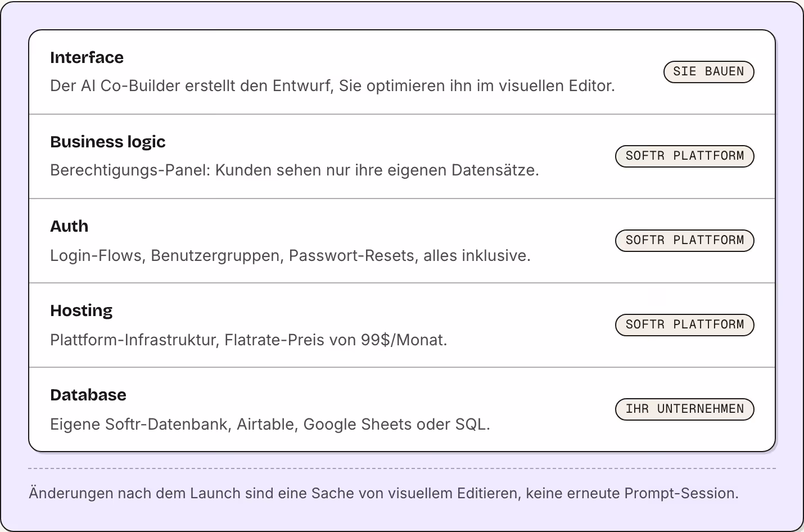Click the "IHR UNTERNEHMEN" badge
This screenshot has height=532, width=804.
(x=685, y=409)
